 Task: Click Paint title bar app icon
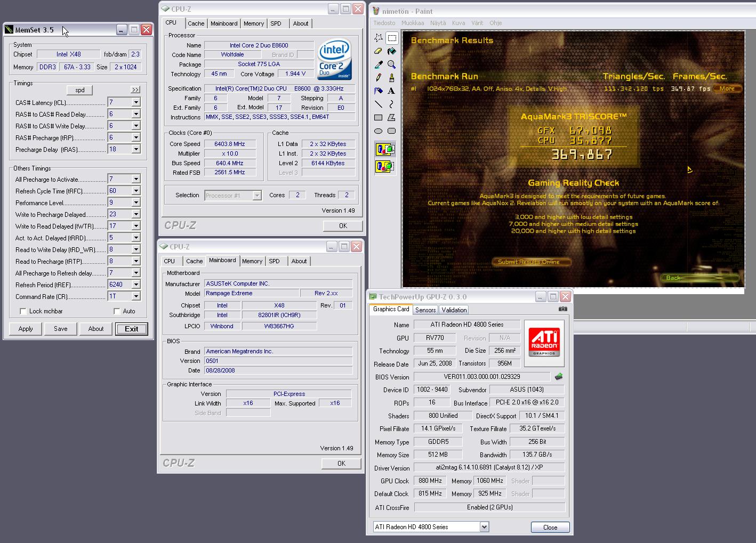point(376,11)
